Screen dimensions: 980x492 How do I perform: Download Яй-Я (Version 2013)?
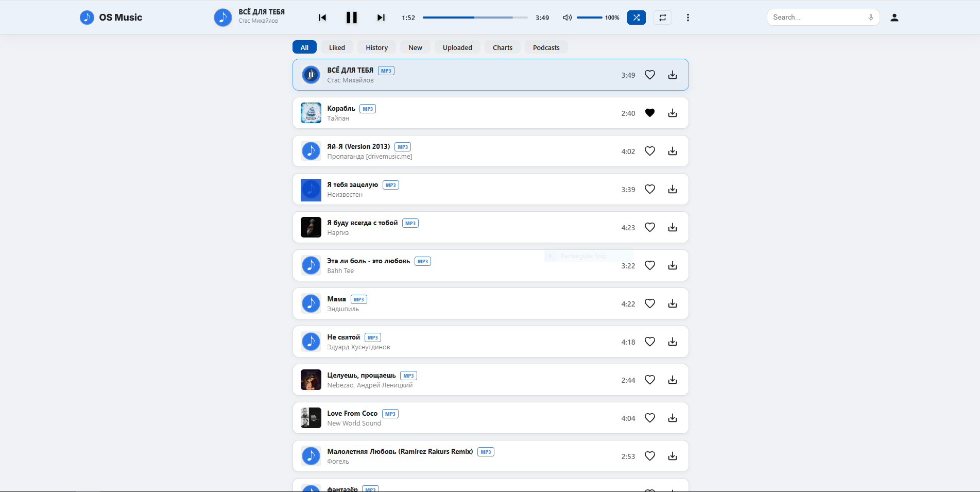point(673,151)
